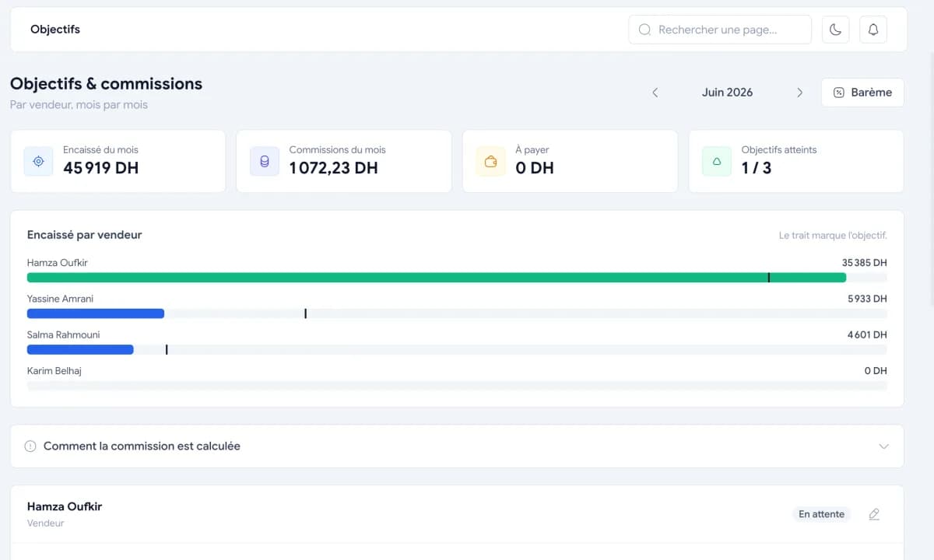The height and width of the screenshot is (560, 934).
Task: Click the Objectifs header title
Action: (x=55, y=30)
